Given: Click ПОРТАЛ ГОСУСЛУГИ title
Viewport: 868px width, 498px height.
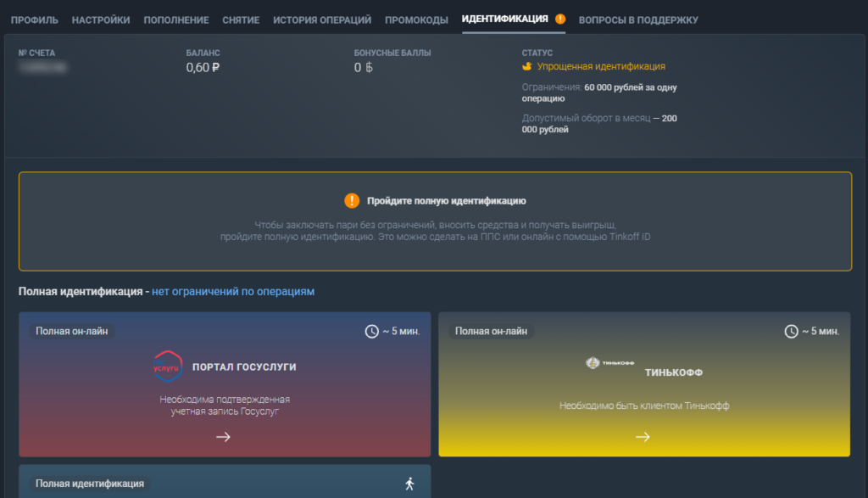Looking at the screenshot, I should [x=244, y=367].
